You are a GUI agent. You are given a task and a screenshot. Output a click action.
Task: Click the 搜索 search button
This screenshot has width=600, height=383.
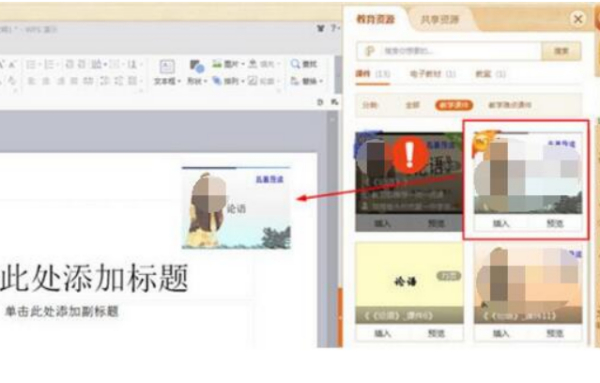(x=561, y=51)
